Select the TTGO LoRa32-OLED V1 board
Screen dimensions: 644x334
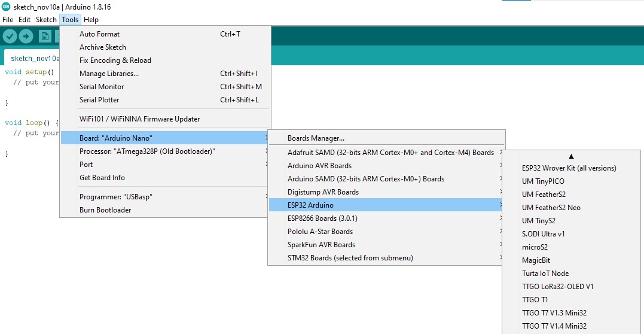(557, 287)
